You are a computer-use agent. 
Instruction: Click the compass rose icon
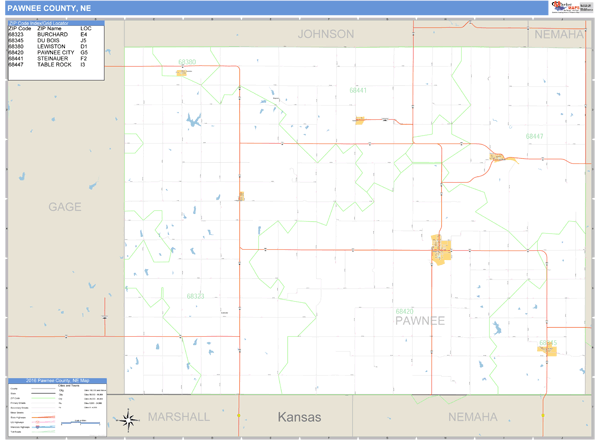[x=127, y=421]
